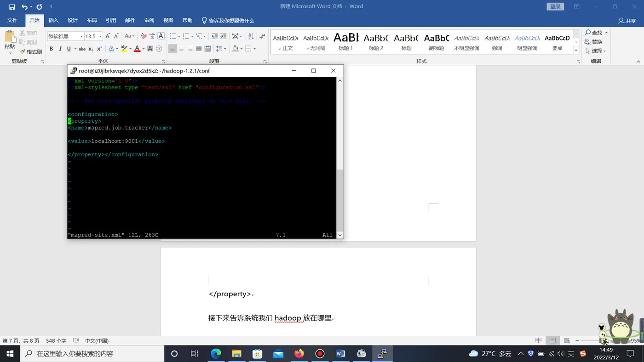Expand the bullets list dropdown

click(178, 36)
